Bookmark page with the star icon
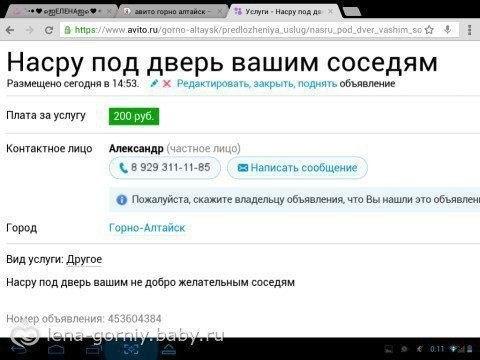Screen dimensions: 480x360 tap(429, 30)
